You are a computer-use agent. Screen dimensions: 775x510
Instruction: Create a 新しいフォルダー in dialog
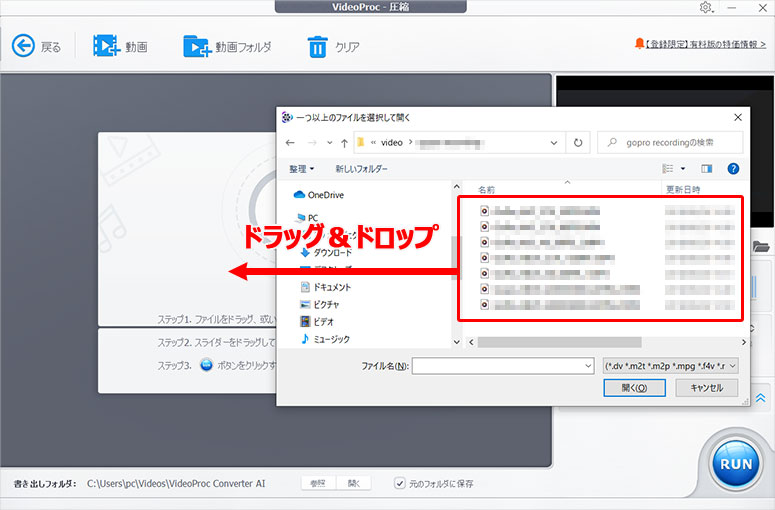coord(361,169)
